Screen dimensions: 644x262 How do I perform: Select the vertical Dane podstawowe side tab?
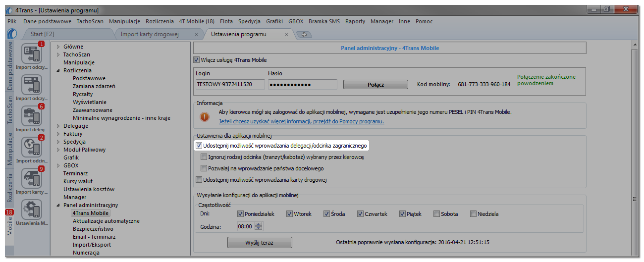pyautogui.click(x=10, y=66)
